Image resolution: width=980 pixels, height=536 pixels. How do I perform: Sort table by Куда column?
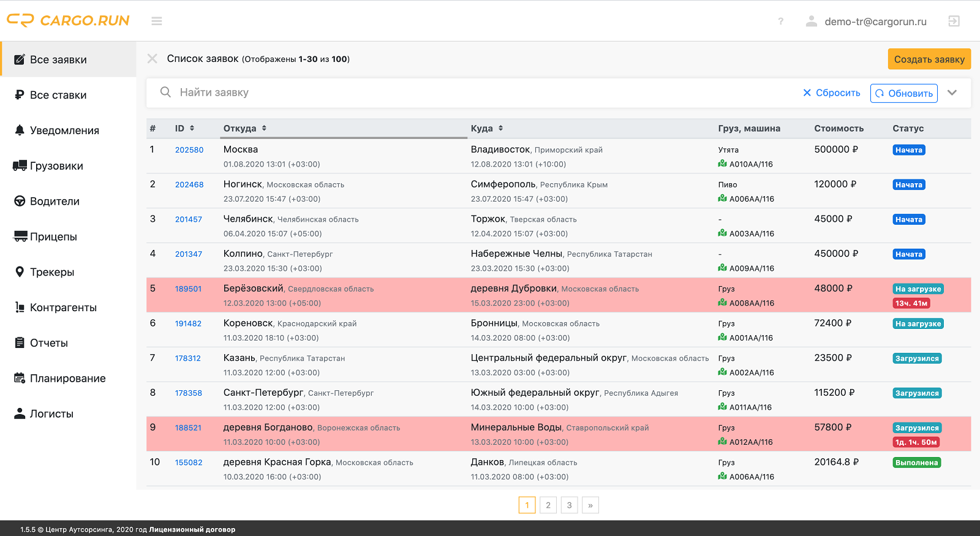click(487, 128)
